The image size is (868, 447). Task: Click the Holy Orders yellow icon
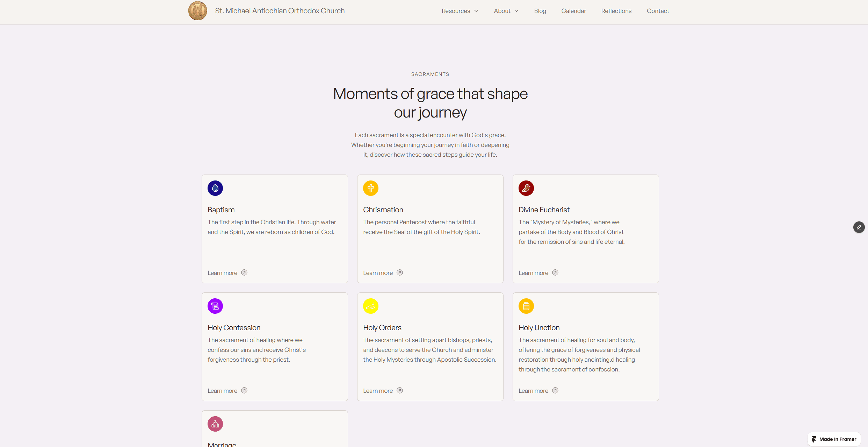click(x=371, y=306)
